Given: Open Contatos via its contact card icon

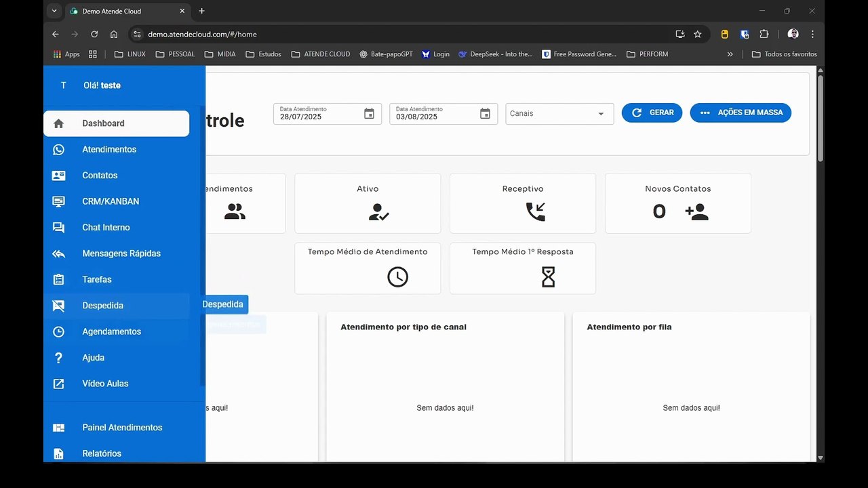Looking at the screenshot, I should pyautogui.click(x=59, y=176).
